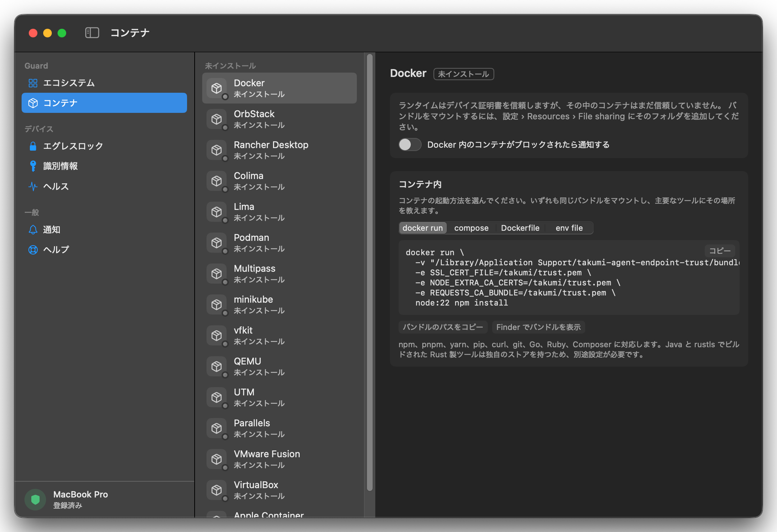This screenshot has height=532, width=777.
Task: Select the docker run tab
Action: (423, 228)
